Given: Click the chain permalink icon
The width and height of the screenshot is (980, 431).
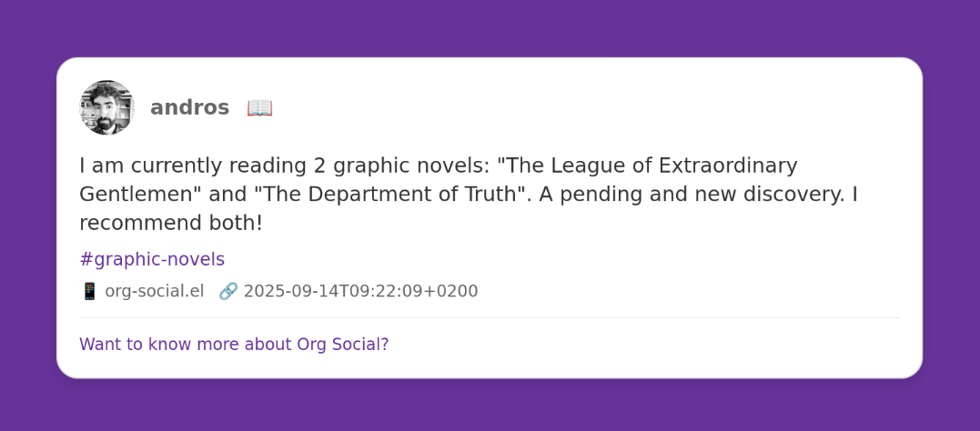Looking at the screenshot, I should [228, 291].
